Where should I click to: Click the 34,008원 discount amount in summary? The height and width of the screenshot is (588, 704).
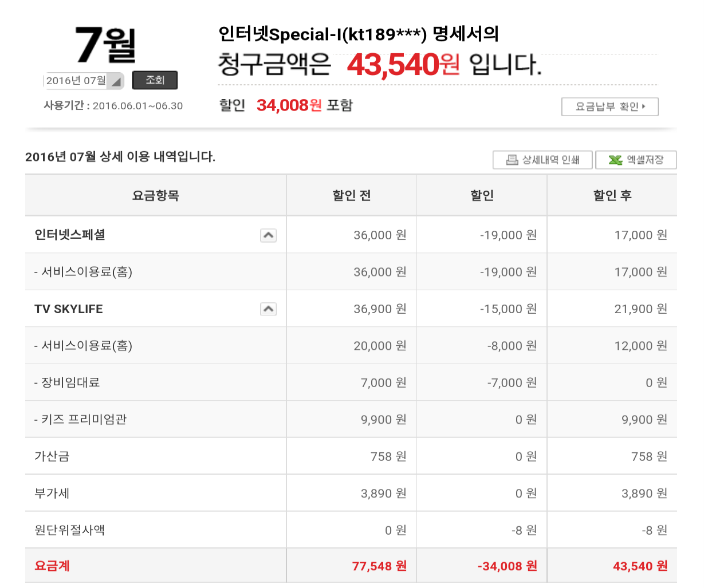click(289, 105)
